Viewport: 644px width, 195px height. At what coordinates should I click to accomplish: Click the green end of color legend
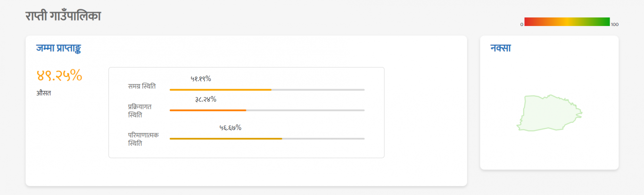coord(605,21)
